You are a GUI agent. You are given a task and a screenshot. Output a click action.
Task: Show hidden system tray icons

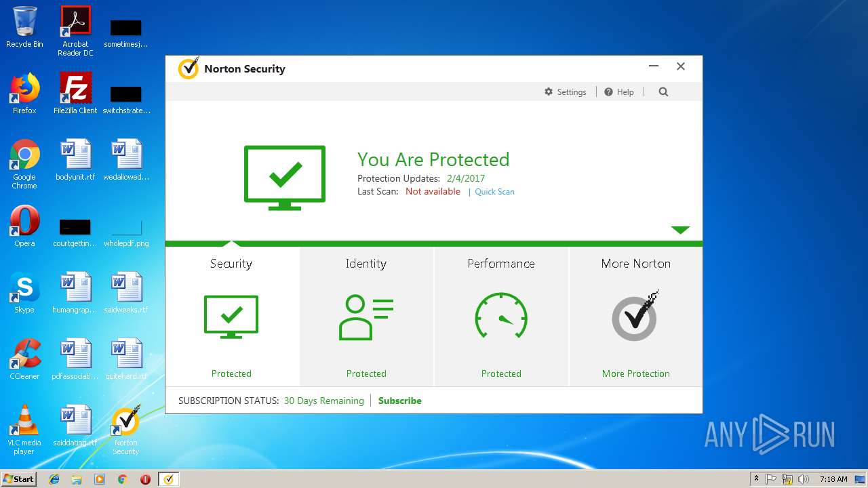coord(756,479)
